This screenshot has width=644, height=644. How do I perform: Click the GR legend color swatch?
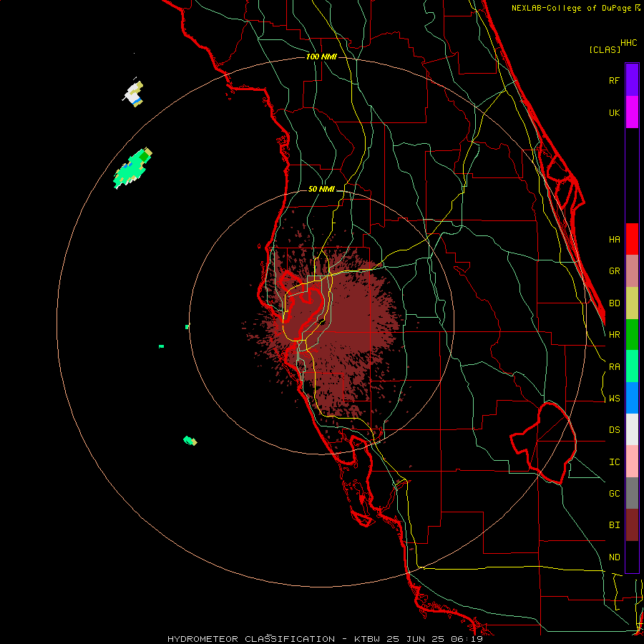632,271
